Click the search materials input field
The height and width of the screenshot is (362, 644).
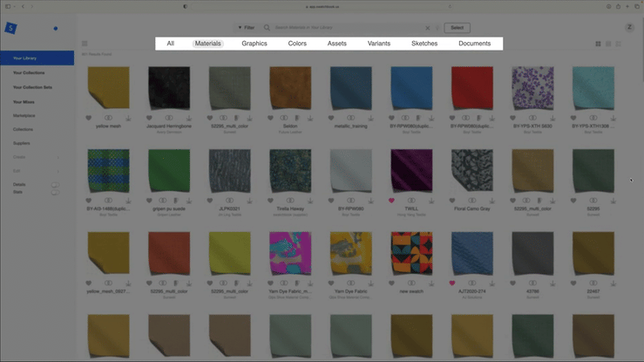(347, 28)
